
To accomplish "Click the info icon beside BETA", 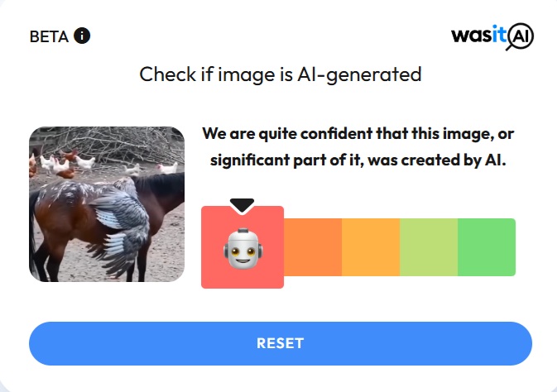I will click(x=82, y=36).
